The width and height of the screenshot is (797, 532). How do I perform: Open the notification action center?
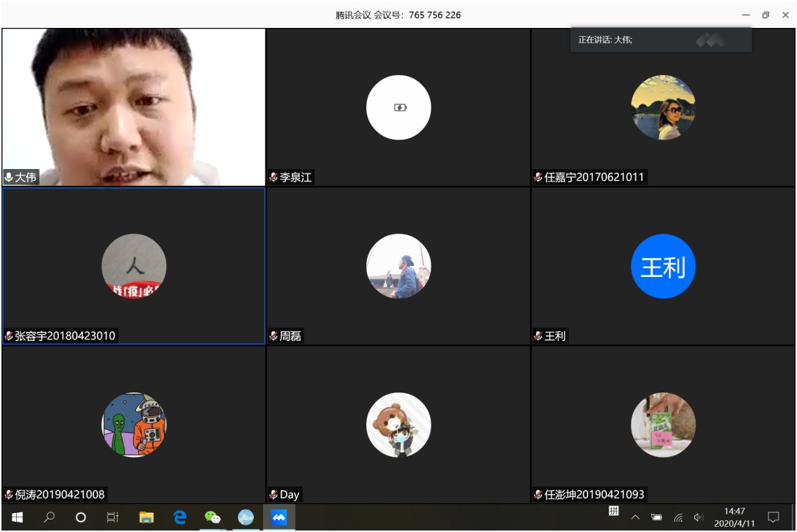point(773,517)
